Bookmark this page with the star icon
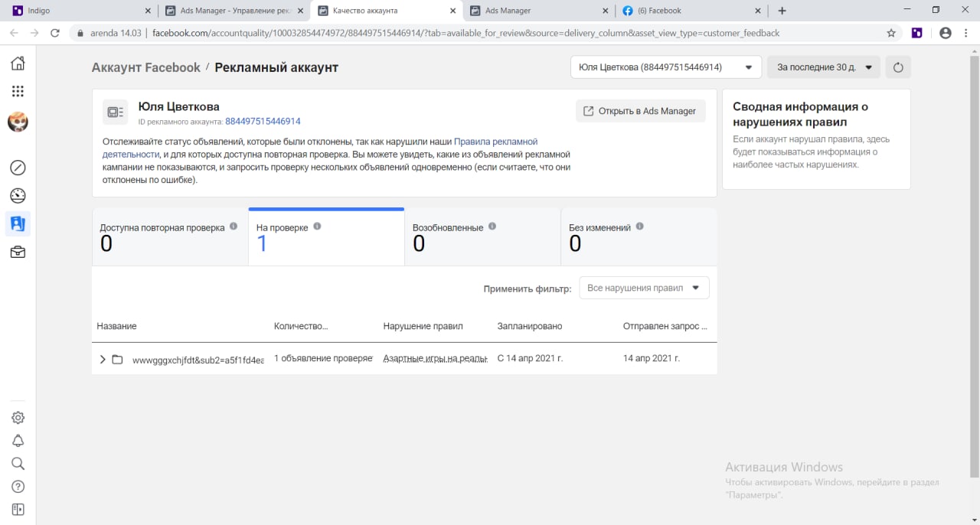This screenshot has width=980, height=525. (891, 33)
